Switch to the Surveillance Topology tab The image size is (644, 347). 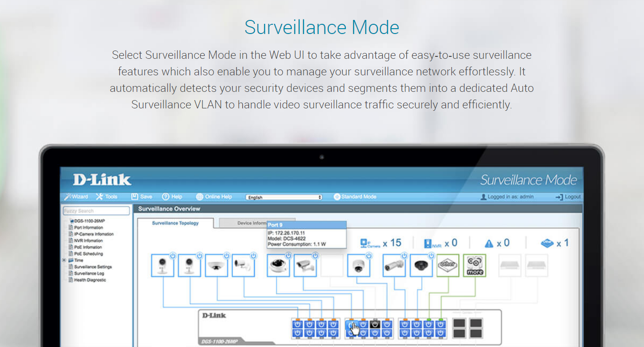(x=175, y=223)
